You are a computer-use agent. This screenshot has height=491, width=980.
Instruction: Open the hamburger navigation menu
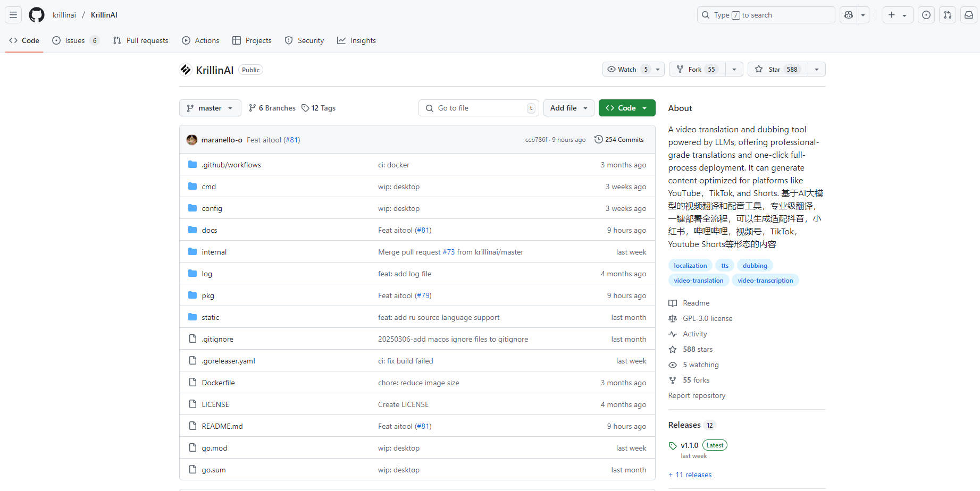point(13,15)
